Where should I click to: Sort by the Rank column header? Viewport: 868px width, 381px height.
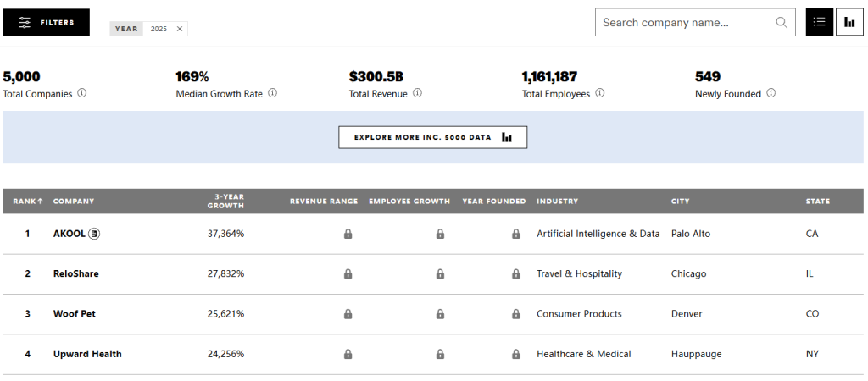tap(28, 202)
